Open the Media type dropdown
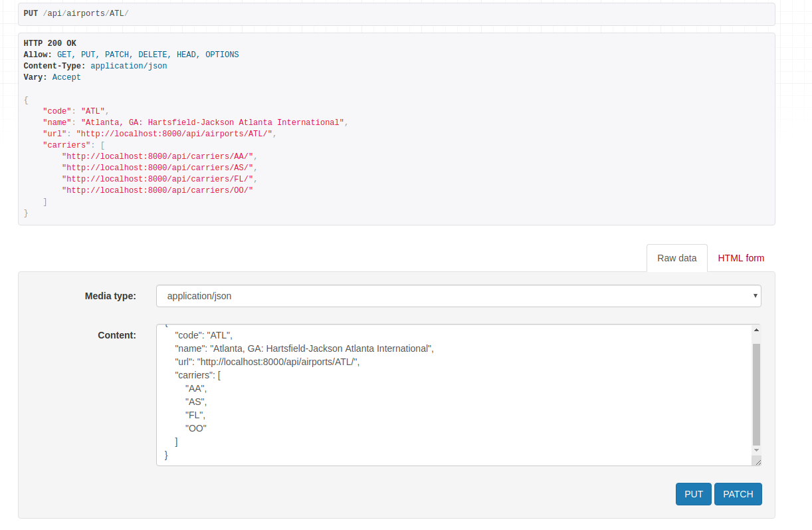This screenshot has height=530, width=812. (x=458, y=296)
